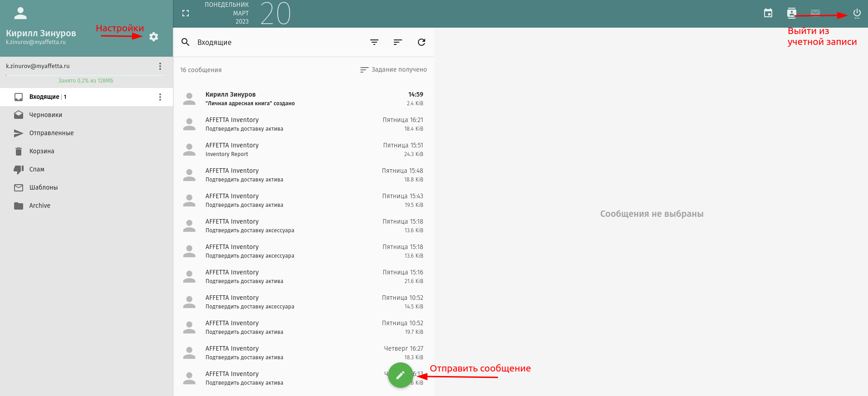Open the sort options icon
The height and width of the screenshot is (396, 868).
point(398,42)
